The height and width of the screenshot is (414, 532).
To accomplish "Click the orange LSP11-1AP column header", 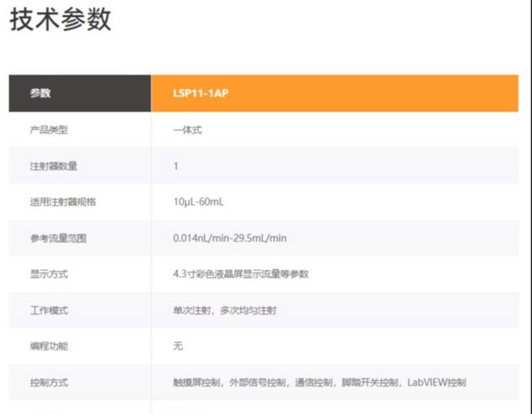I will (x=200, y=94).
